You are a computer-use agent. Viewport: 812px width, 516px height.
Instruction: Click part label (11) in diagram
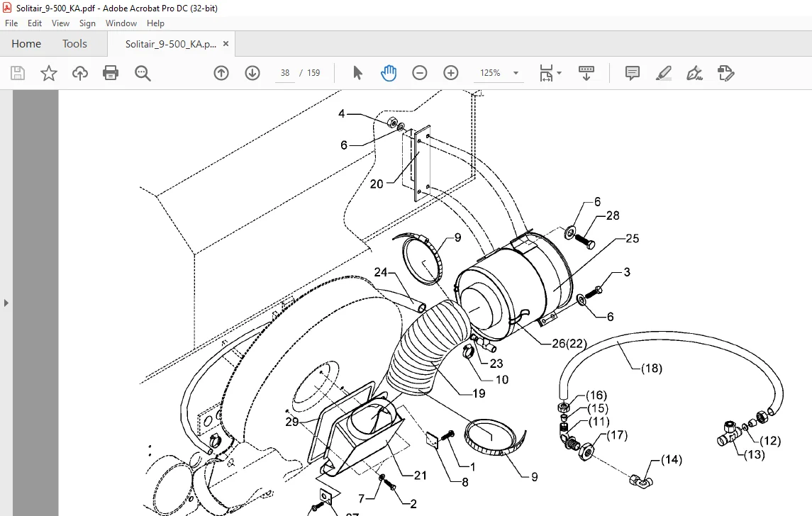click(x=599, y=422)
